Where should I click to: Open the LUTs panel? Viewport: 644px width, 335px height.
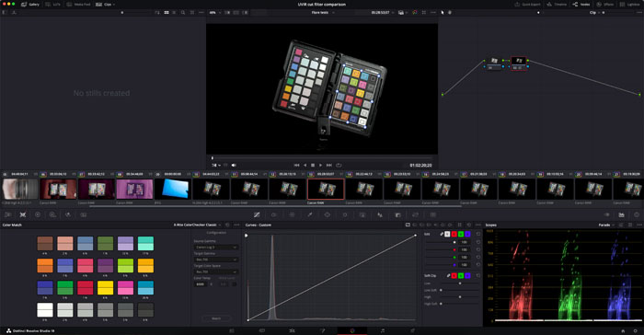(53, 4)
